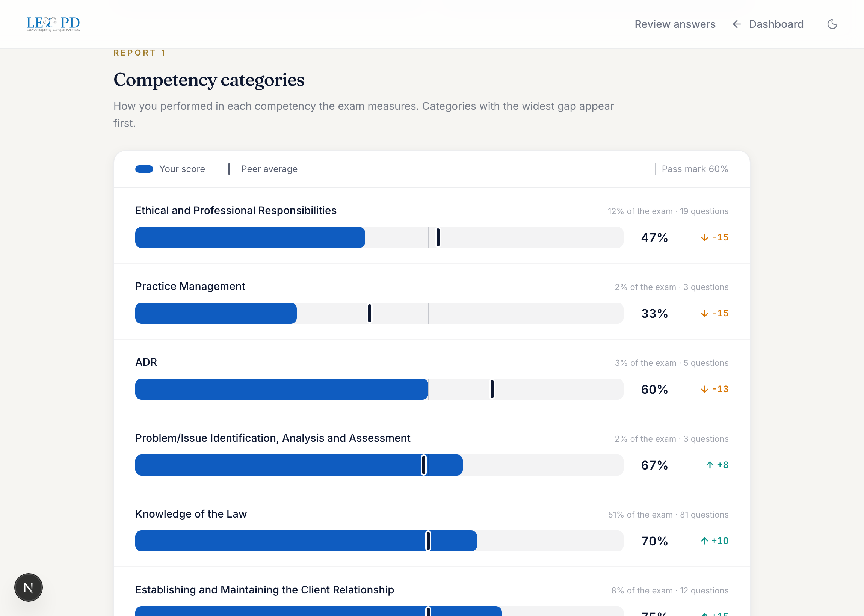Click the -15 gap next to 33%
864x616 pixels.
tap(714, 313)
